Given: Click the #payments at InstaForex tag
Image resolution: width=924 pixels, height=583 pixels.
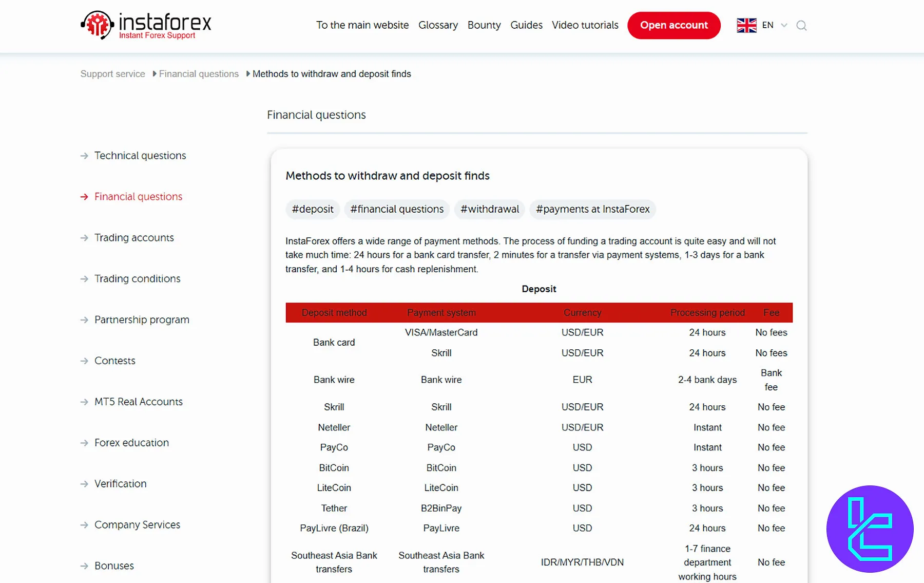Looking at the screenshot, I should point(593,209).
